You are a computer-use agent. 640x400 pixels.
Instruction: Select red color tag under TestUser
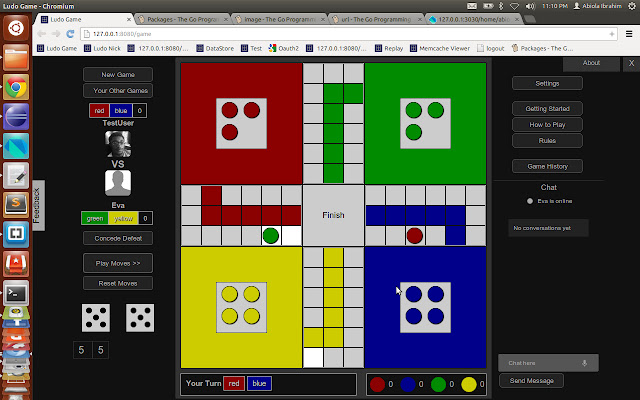[99, 111]
